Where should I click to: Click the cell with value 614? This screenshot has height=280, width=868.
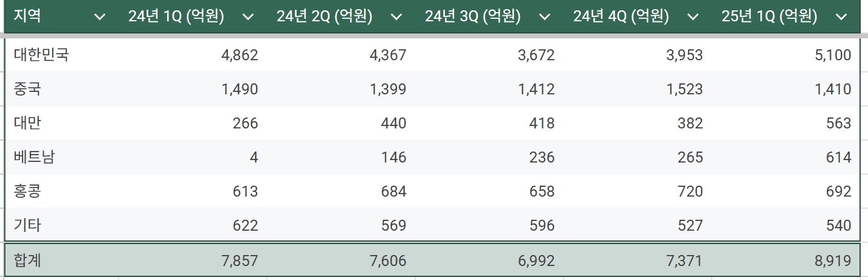point(786,158)
